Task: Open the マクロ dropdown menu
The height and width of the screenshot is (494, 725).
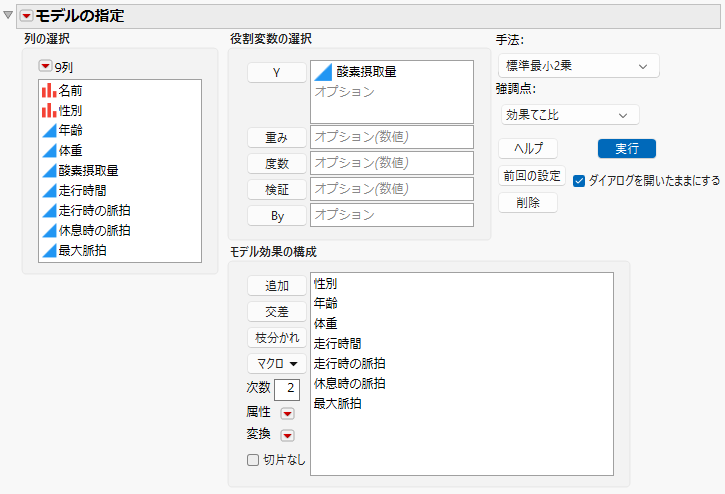Action: tap(276, 364)
